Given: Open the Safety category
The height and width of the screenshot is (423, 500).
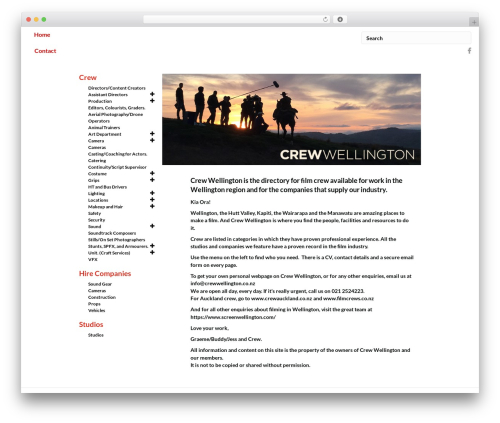Looking at the screenshot, I should [x=94, y=213].
